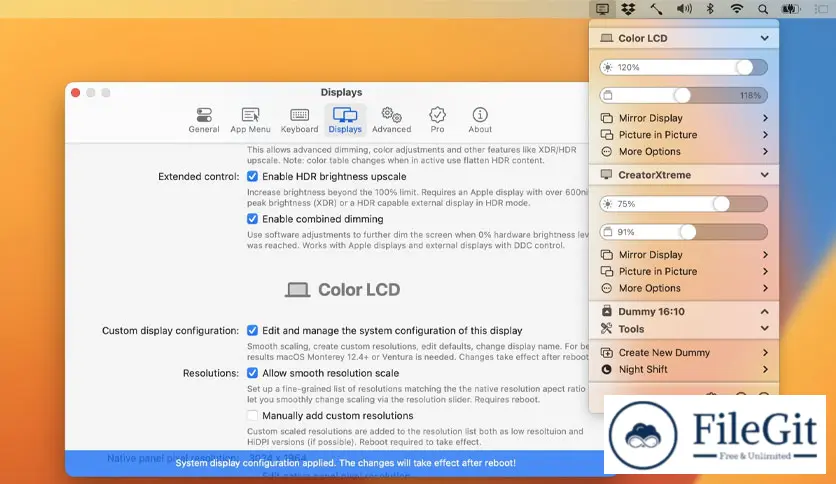836x484 pixels.
Task: Open Control Center from the menu bar
Action: (x=821, y=9)
